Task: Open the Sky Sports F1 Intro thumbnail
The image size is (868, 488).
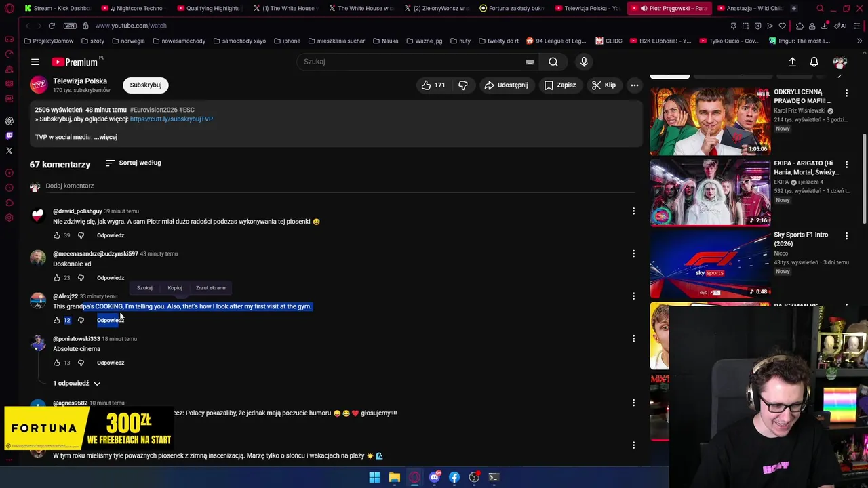Action: 710,264
